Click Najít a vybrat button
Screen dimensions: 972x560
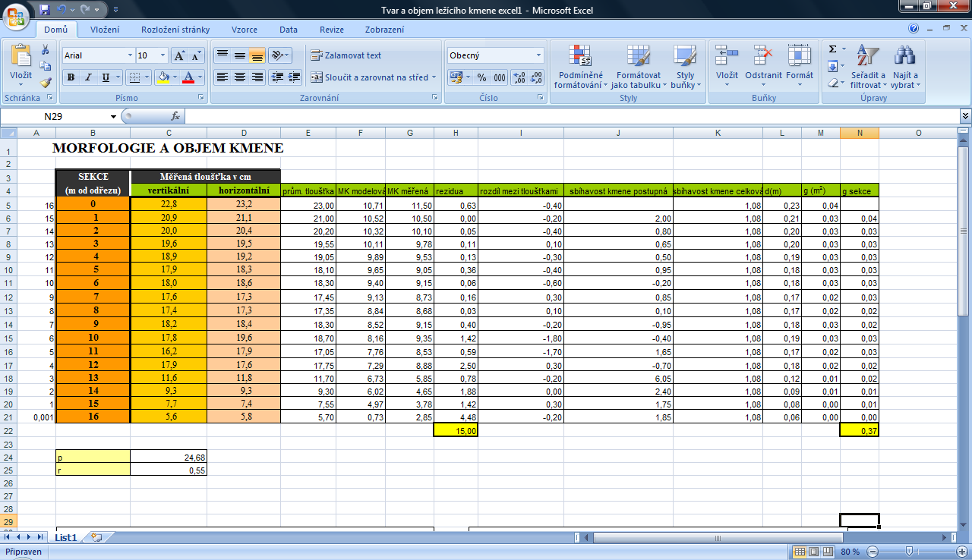[x=904, y=67]
